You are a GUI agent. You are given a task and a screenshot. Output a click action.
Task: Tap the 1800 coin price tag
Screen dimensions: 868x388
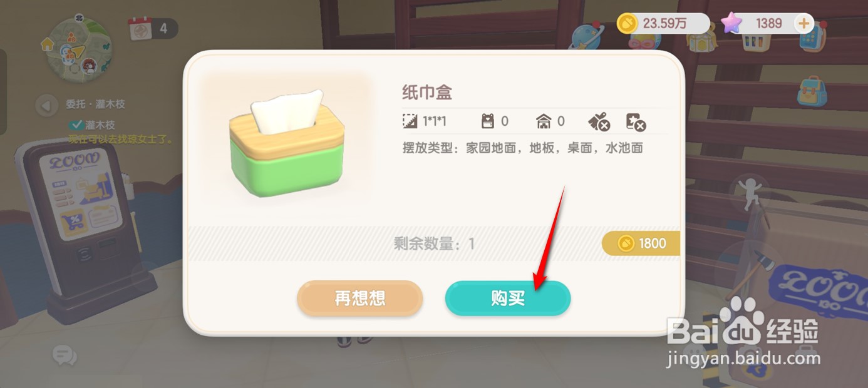641,243
